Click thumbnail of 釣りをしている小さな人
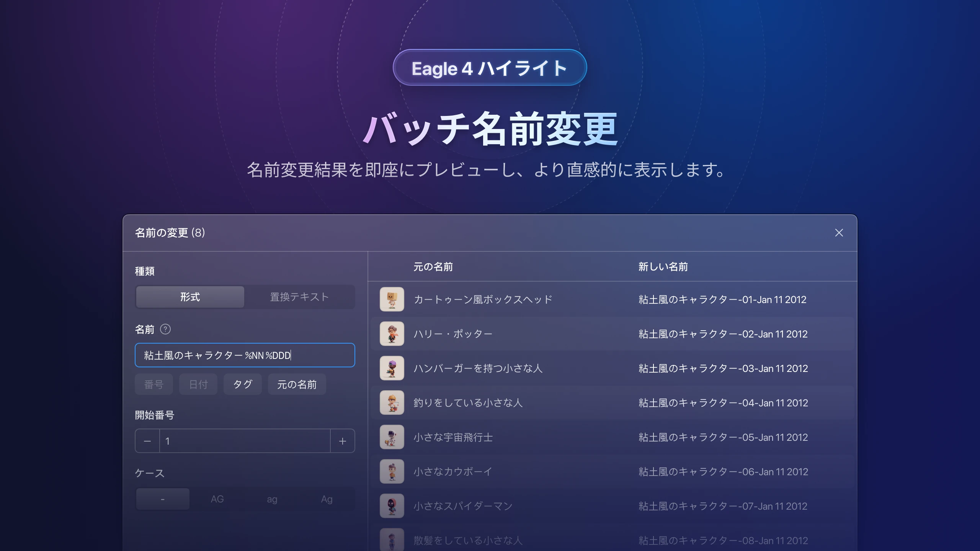 tap(392, 403)
